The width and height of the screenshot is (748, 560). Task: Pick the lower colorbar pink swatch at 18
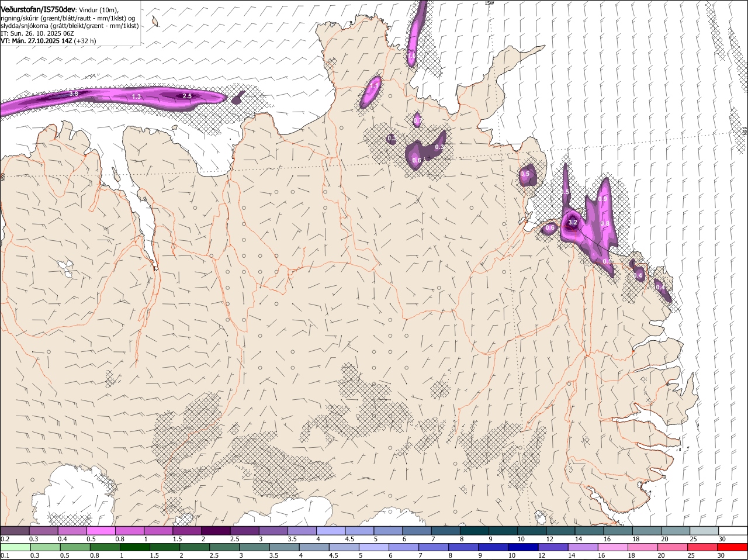(x=643, y=547)
